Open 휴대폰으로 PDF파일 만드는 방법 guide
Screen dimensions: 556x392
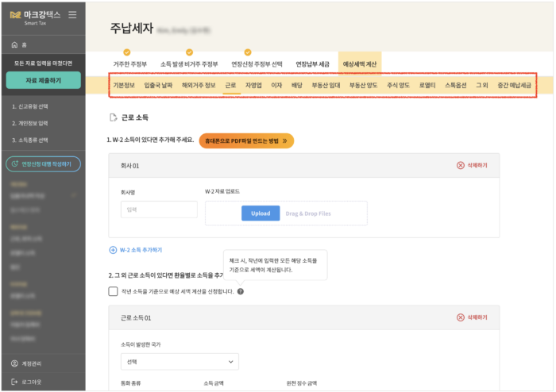(x=246, y=140)
